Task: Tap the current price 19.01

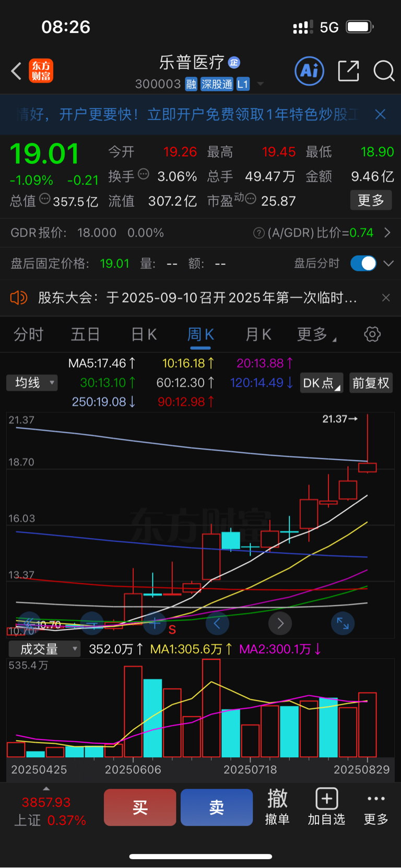Action: (44, 154)
